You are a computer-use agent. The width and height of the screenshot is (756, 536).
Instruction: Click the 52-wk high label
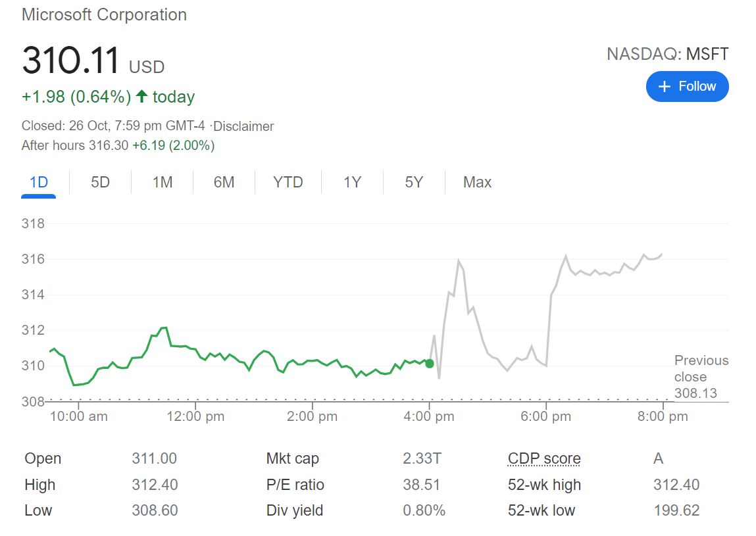click(x=544, y=485)
